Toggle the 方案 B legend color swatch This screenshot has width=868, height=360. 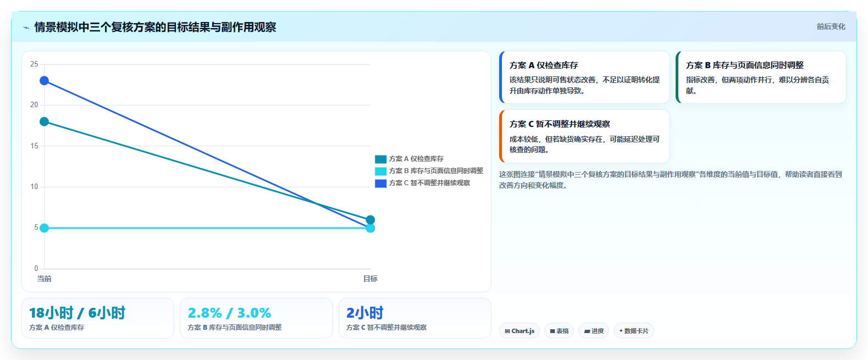(x=380, y=171)
